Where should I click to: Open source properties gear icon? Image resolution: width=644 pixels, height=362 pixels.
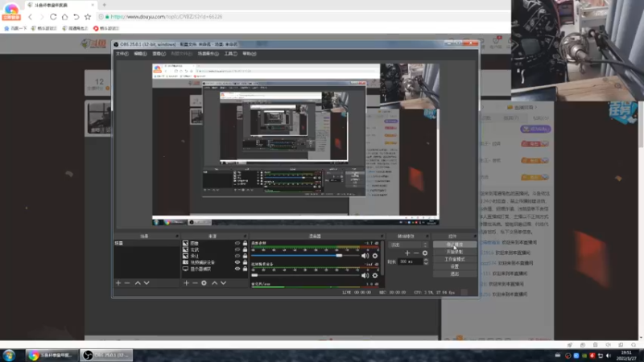click(x=204, y=283)
